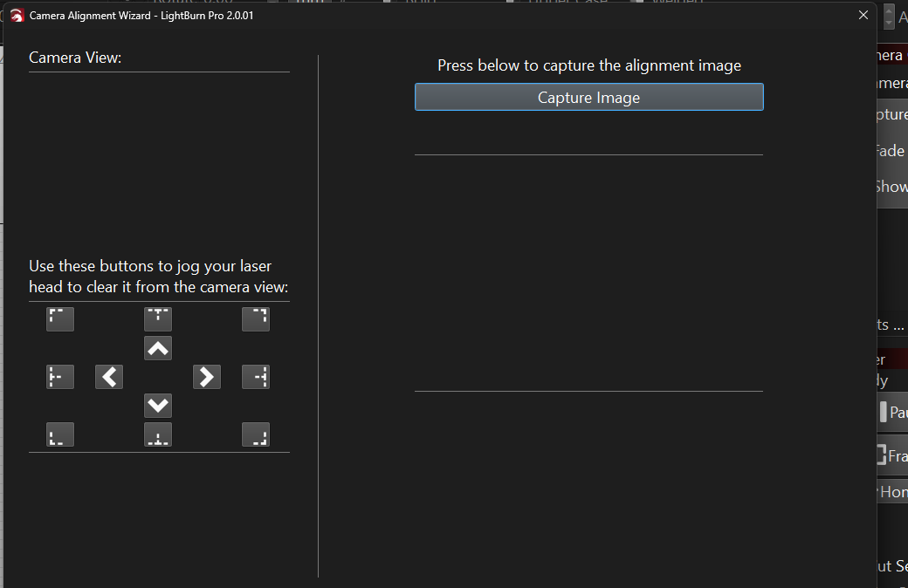Screen dimensions: 908x588
Task: Jog laser to top-center edge
Action: (158, 319)
